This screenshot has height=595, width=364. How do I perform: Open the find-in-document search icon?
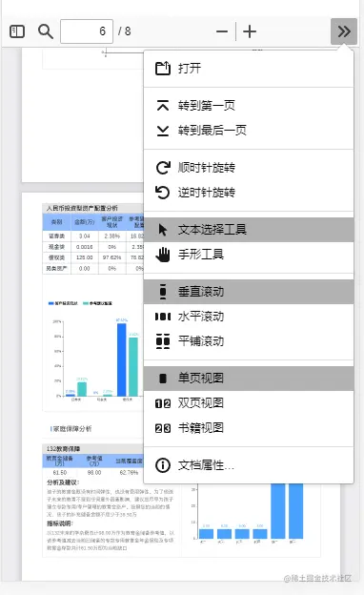point(45,31)
